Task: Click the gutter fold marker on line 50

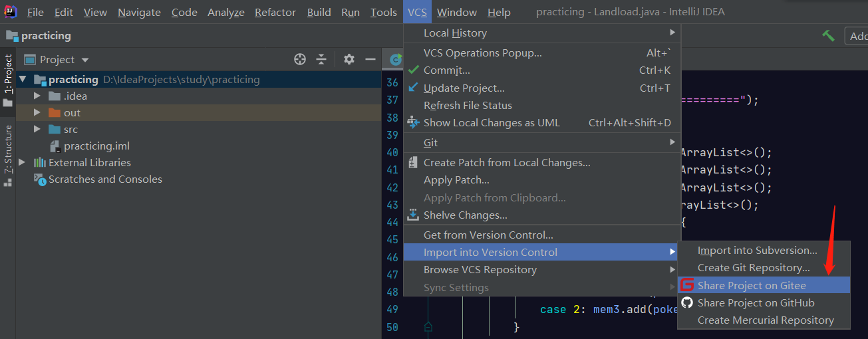Action: pyautogui.click(x=428, y=327)
